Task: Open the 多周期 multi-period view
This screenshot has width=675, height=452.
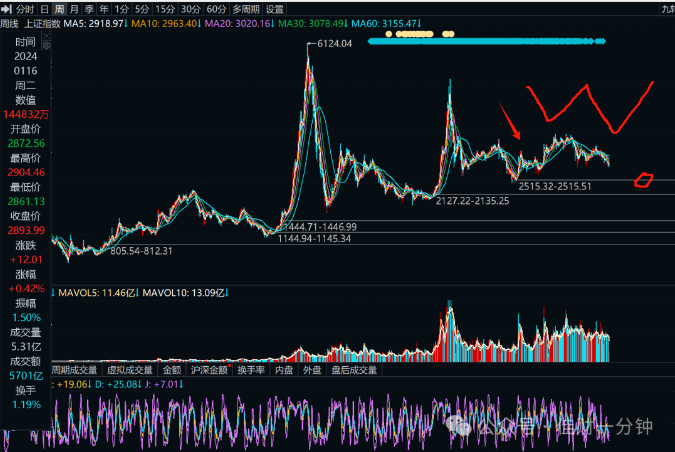Action: (x=246, y=9)
